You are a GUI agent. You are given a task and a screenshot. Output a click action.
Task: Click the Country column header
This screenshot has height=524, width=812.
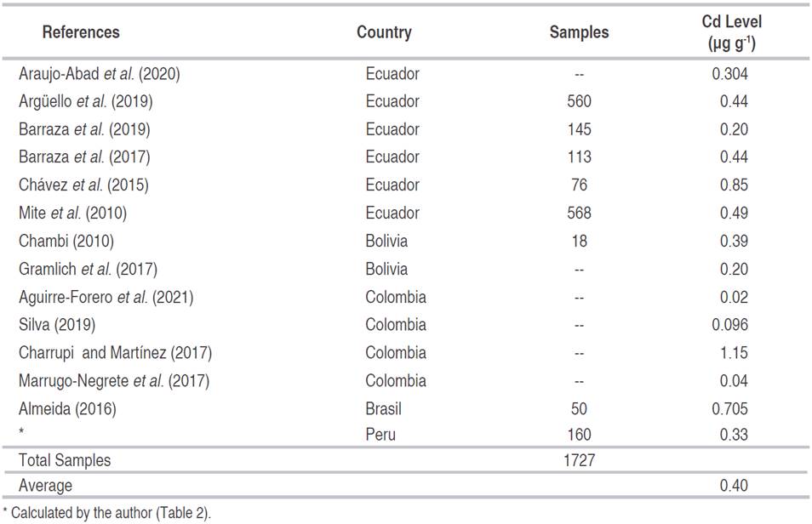coord(384,32)
